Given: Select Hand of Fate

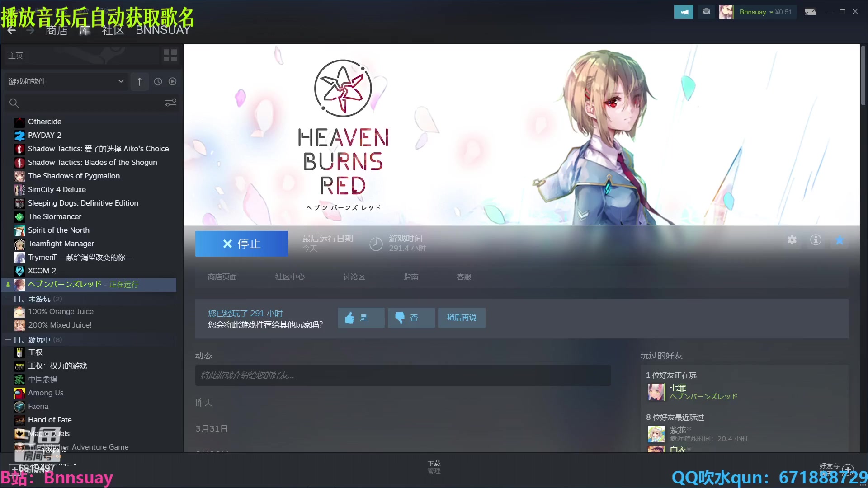Looking at the screenshot, I should click(x=50, y=420).
